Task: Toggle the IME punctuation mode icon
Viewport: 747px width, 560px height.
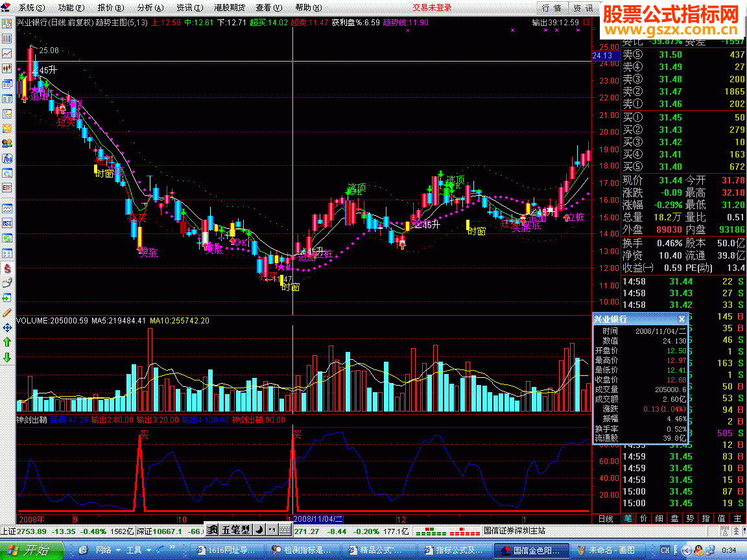Action: (x=272, y=530)
